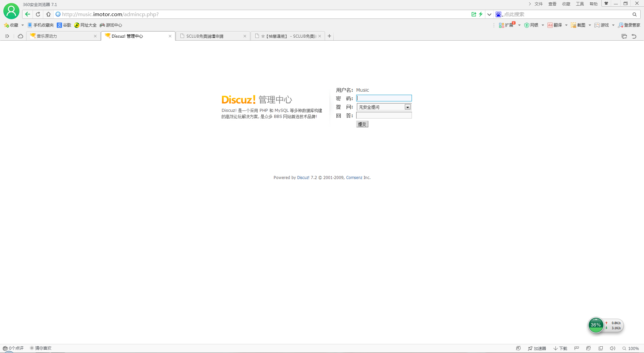Open the tab list icon at right

coord(624,36)
